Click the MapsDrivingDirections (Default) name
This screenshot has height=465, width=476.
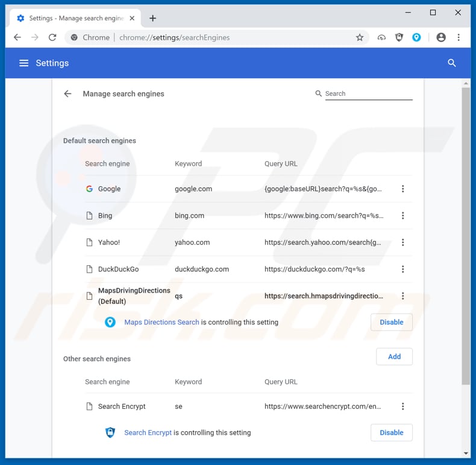pos(134,296)
